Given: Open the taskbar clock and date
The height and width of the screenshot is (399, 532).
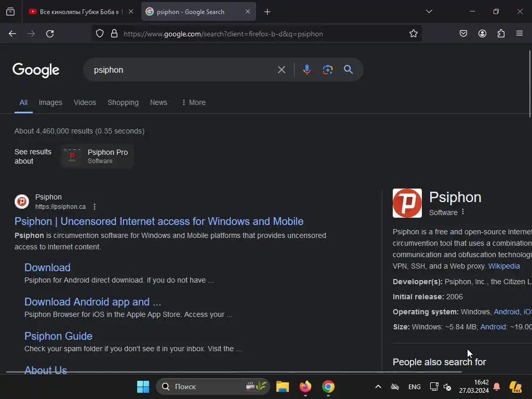Looking at the screenshot, I should pos(474,387).
